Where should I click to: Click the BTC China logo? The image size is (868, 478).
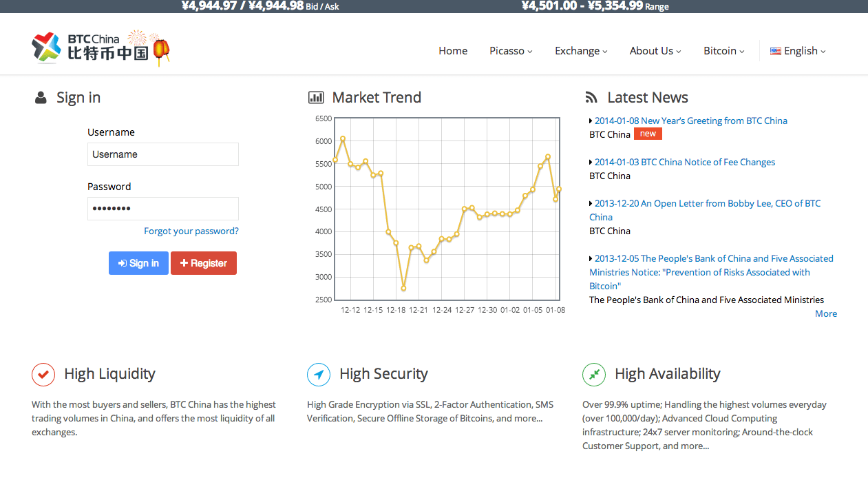89,48
